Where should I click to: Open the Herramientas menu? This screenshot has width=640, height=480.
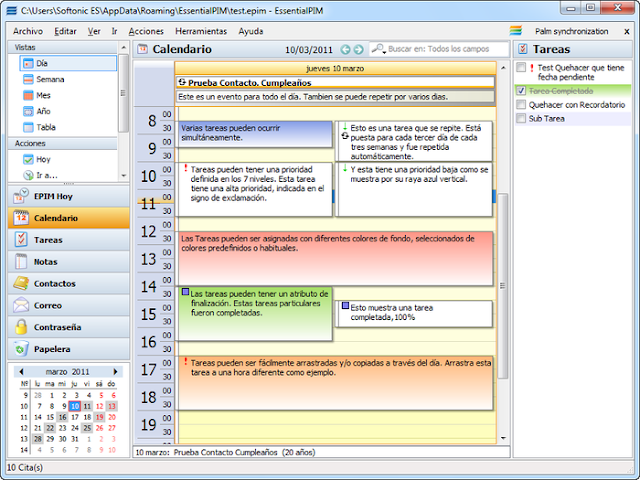201,31
